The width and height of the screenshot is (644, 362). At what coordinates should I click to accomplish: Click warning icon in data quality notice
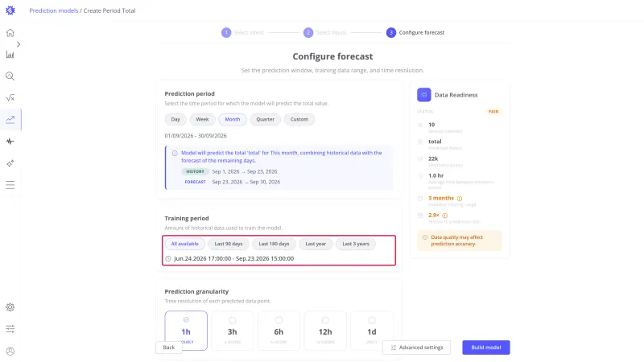click(425, 237)
